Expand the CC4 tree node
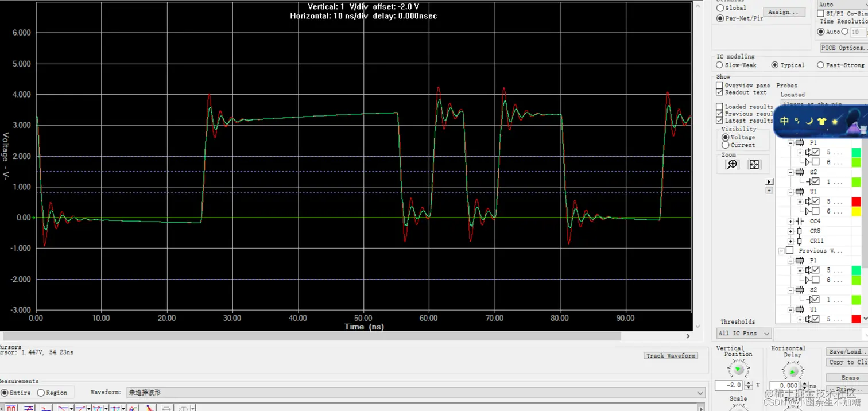 [790, 222]
